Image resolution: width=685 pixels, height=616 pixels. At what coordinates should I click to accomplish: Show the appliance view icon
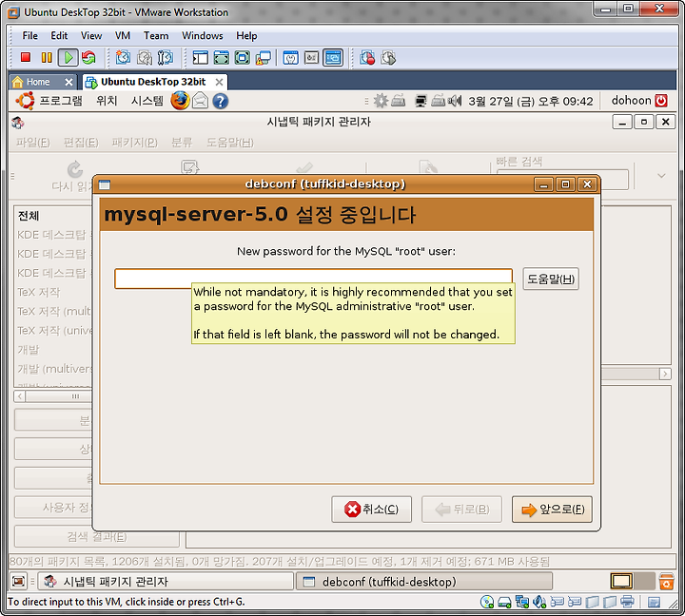[311, 57]
